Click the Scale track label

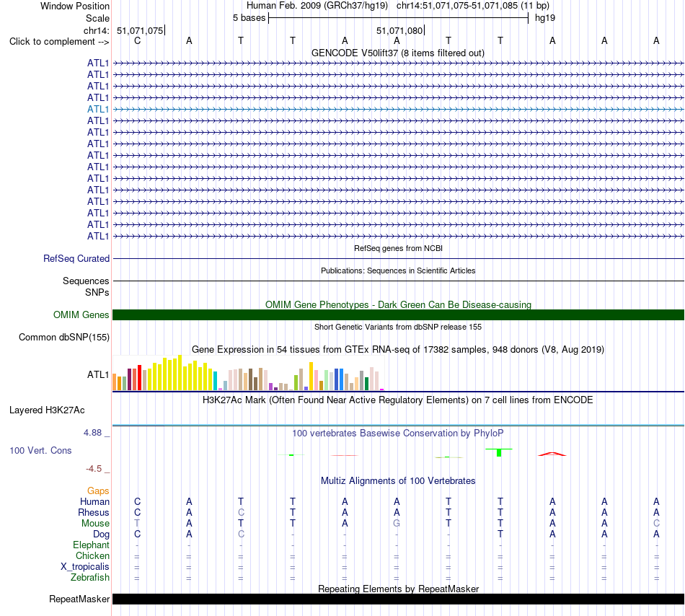[97, 18]
